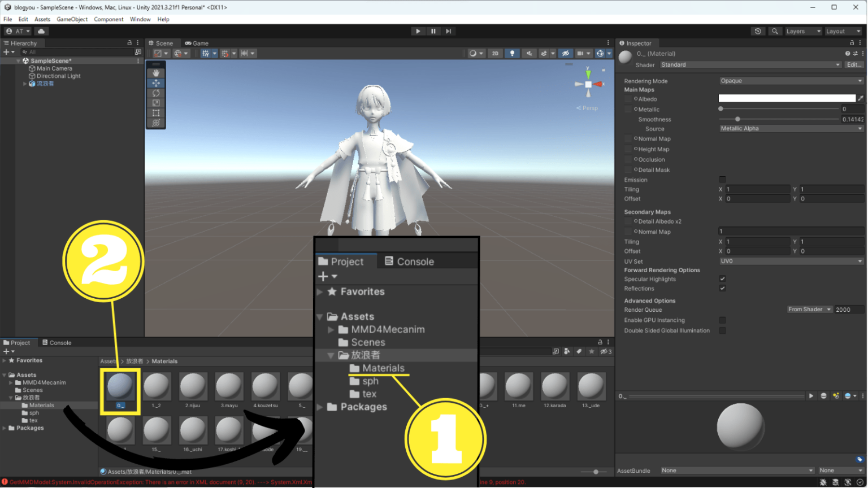Click the shader Edit button
Screen dimensions: 868x488
tap(854, 64)
